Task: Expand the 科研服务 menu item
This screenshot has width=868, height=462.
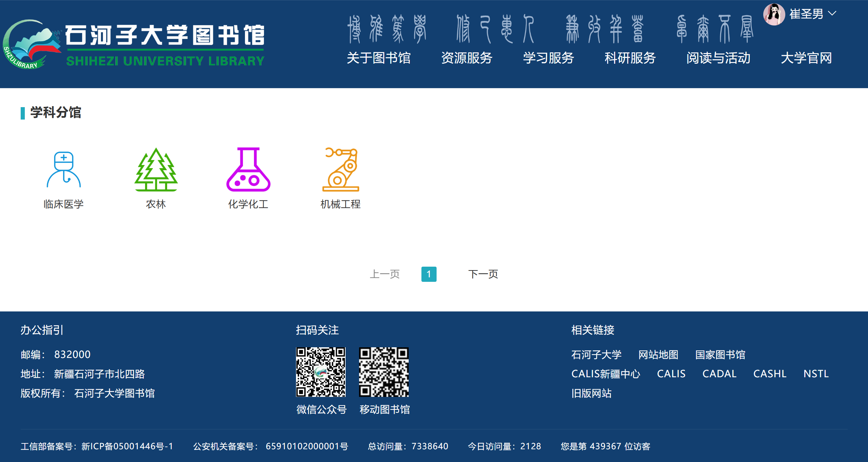Action: pyautogui.click(x=630, y=58)
